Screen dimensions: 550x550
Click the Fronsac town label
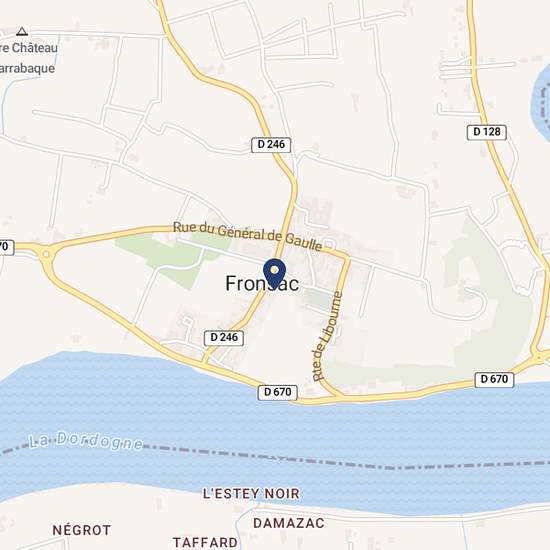tap(262, 283)
